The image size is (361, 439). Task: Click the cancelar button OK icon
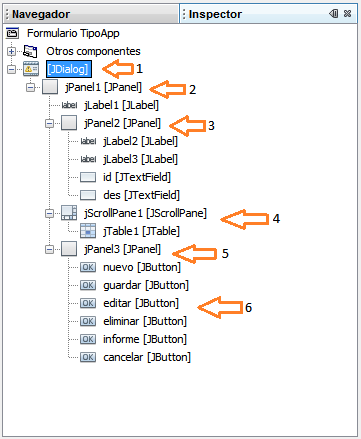88,357
